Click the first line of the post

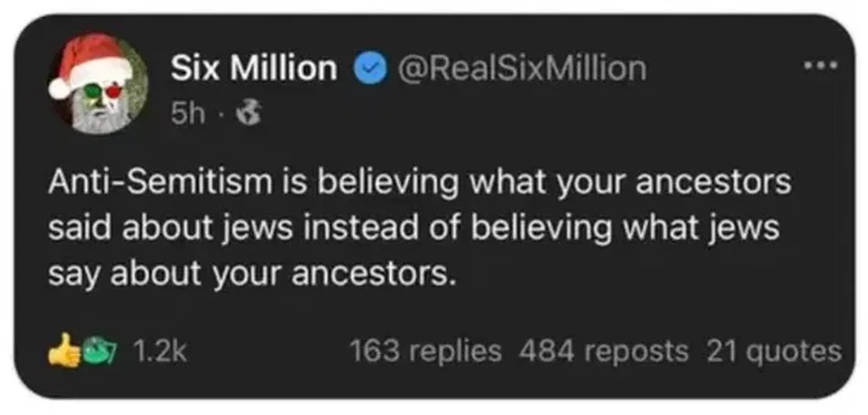pos(419,182)
